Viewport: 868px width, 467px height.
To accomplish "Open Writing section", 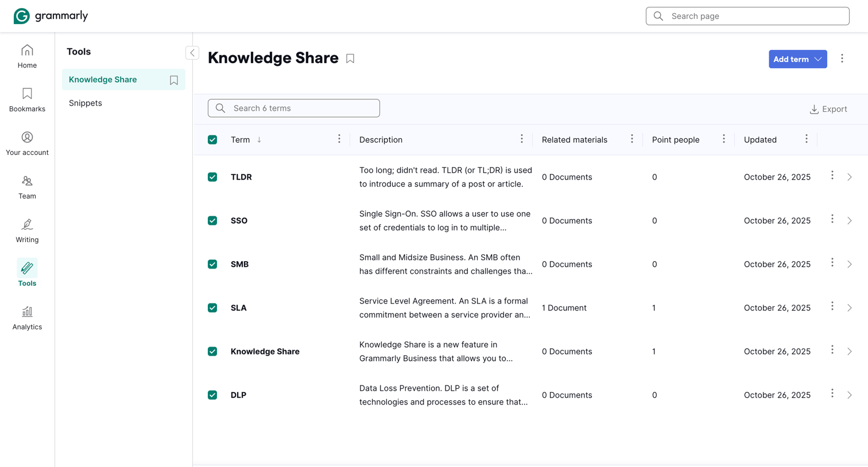I will coord(27,231).
